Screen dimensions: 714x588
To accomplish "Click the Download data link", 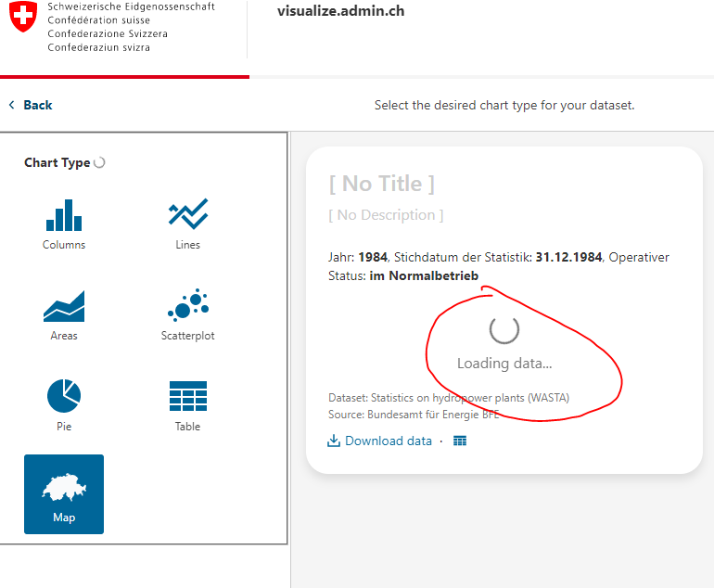I will [x=389, y=441].
